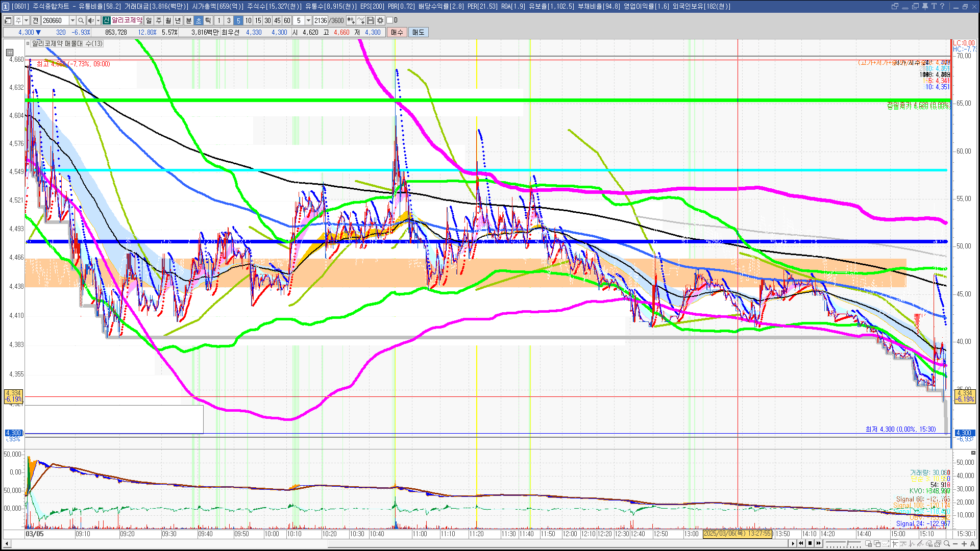Click the stop replay button
The width and height of the screenshot is (980, 551).
pos(810,543)
